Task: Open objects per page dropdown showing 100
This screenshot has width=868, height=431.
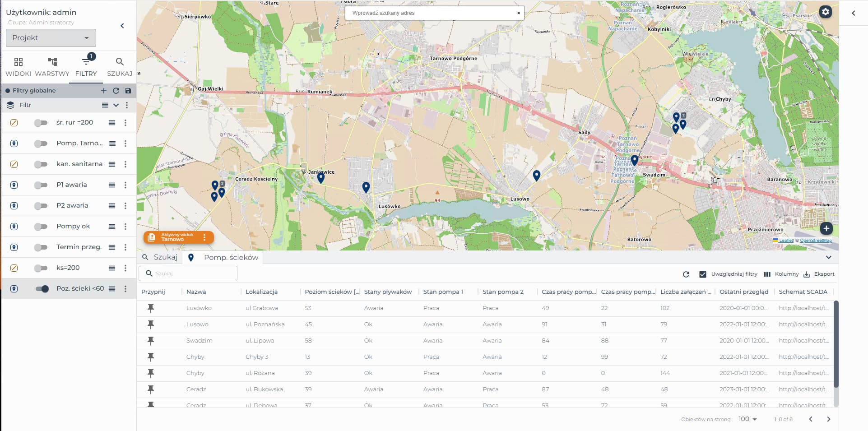Action: pos(747,419)
